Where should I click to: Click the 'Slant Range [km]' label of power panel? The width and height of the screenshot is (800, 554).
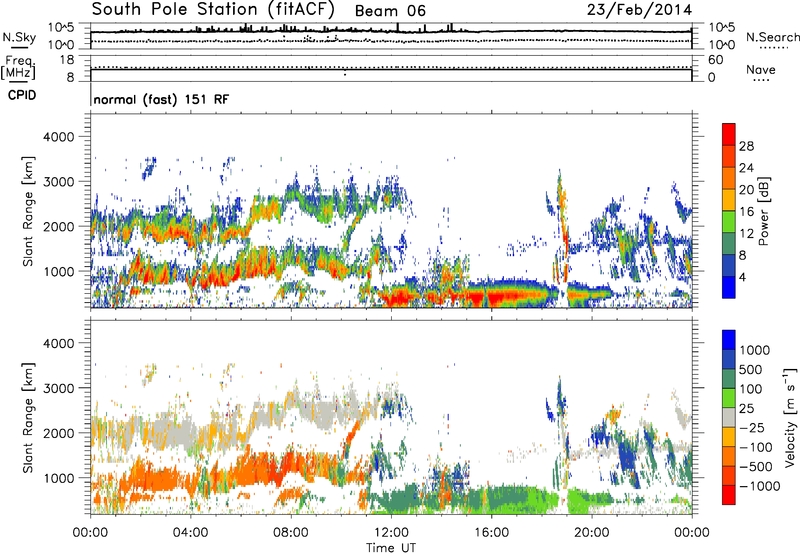coord(27,211)
